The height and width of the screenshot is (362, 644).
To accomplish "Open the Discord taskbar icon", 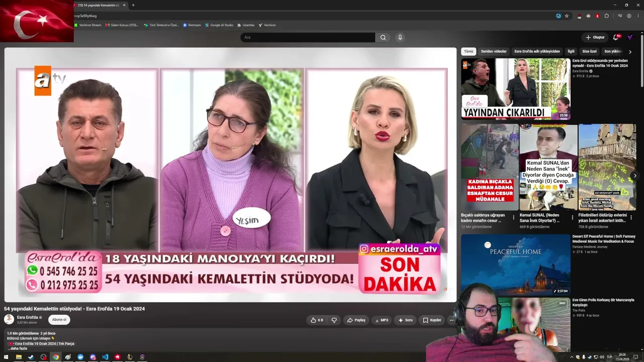I will coord(93,357).
